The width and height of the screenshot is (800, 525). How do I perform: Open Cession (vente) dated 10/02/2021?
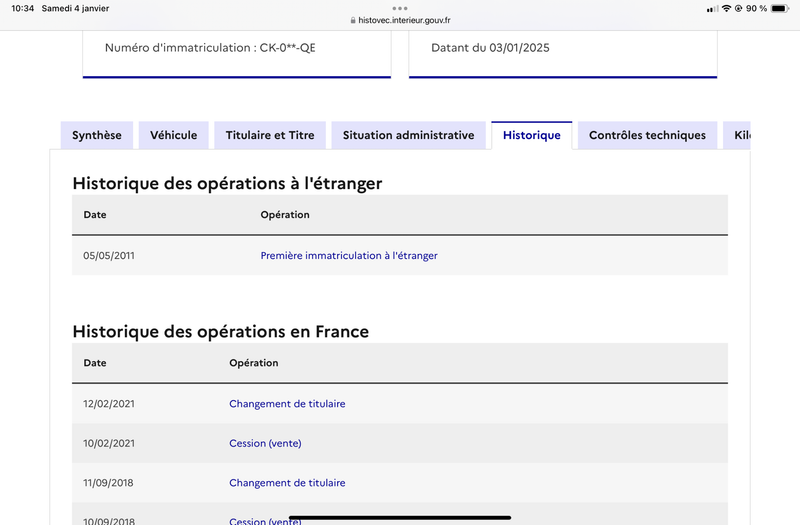tap(265, 443)
